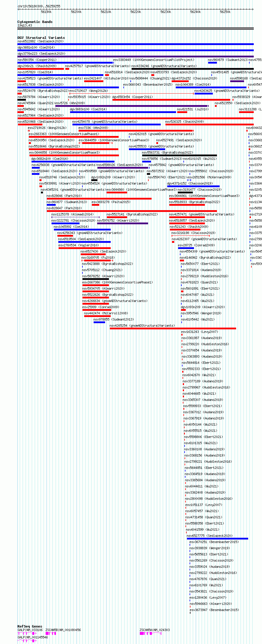This screenshot has height=644, width=262.
Task: Click the nsv3169705 (Fu2018) label
Action: click(x=98, y=258)
